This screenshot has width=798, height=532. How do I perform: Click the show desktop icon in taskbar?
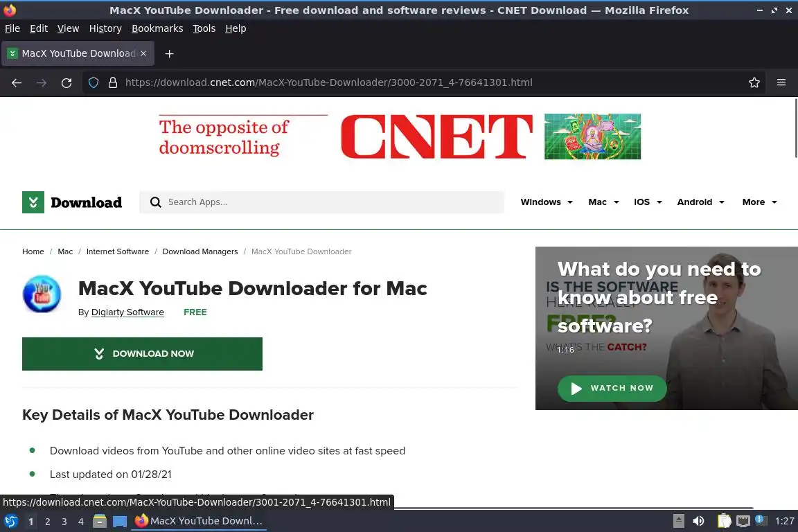[120, 522]
